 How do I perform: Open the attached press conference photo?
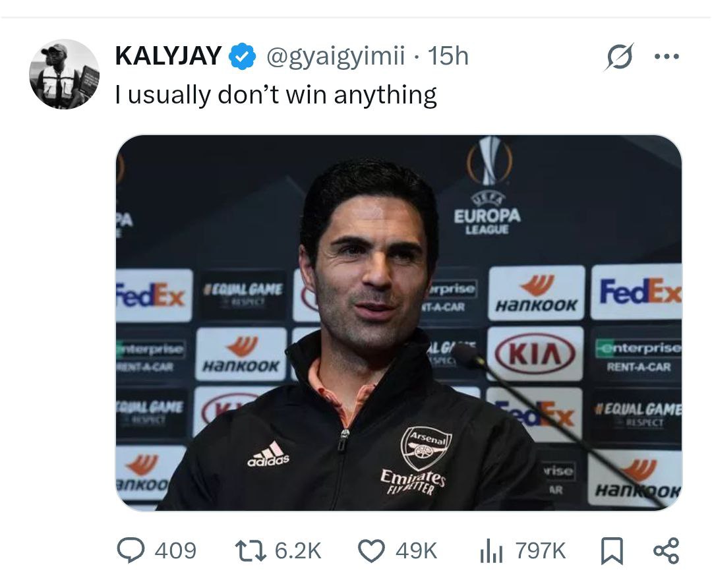[x=398, y=323]
